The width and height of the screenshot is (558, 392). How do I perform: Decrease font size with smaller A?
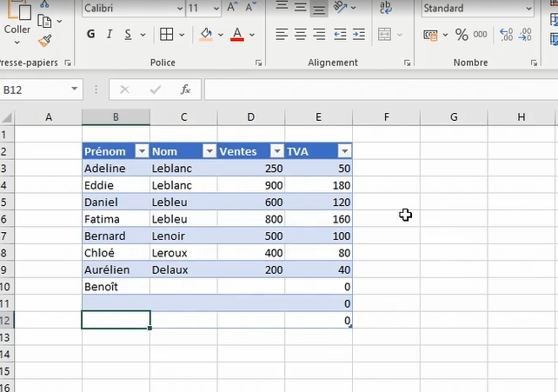[x=250, y=7]
